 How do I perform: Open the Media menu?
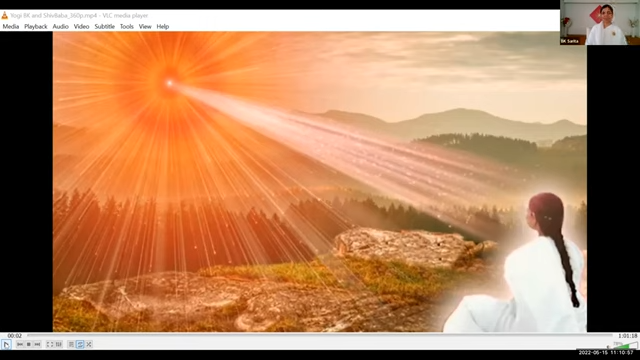pyautogui.click(x=11, y=27)
